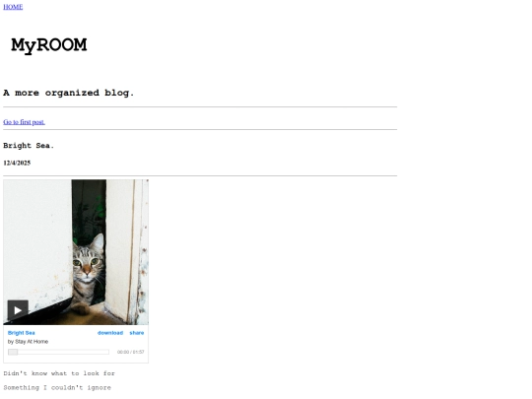Follow the Go to first post link

point(24,122)
